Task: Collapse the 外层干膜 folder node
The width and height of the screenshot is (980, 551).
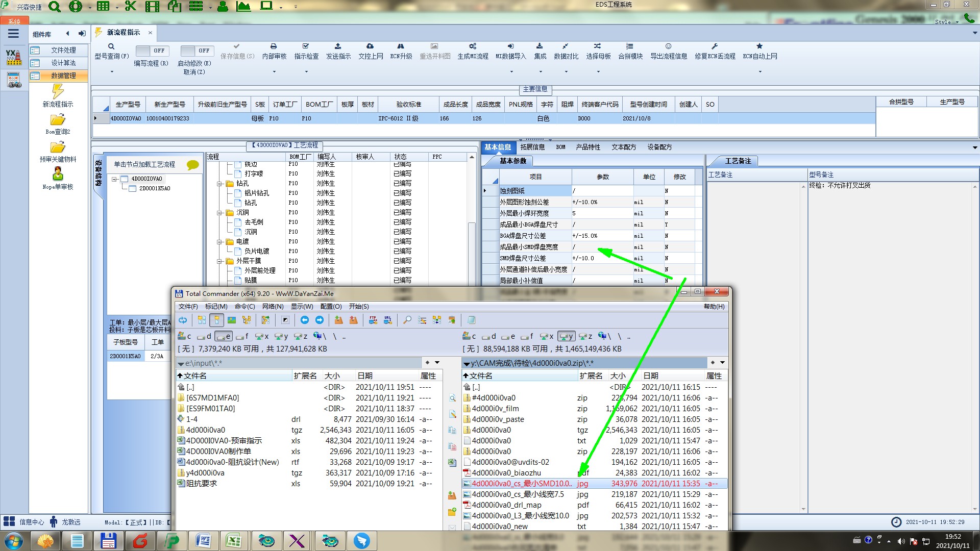Action: pos(220,261)
